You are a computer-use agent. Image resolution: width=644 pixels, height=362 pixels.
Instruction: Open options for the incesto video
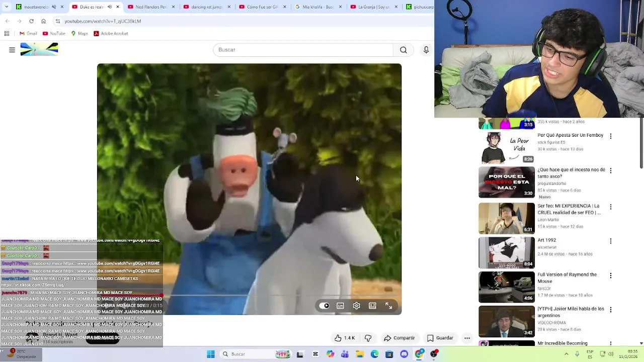(x=611, y=171)
